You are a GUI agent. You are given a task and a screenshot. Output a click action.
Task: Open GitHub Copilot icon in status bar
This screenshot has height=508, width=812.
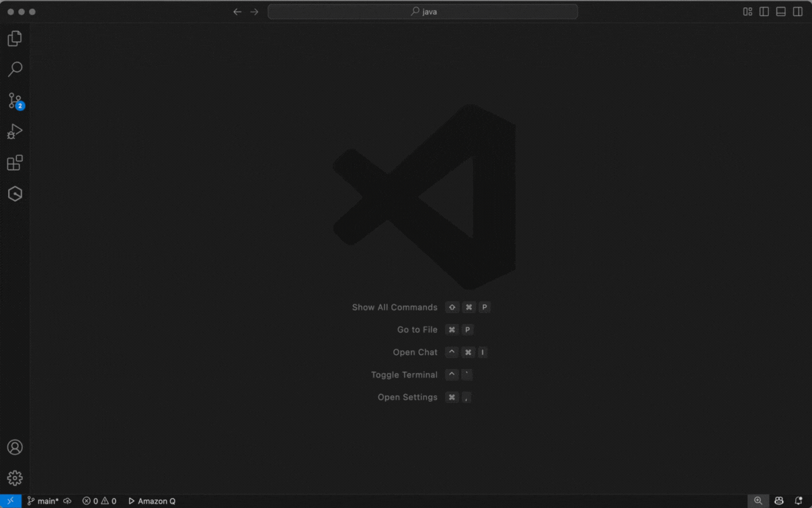coord(778,501)
